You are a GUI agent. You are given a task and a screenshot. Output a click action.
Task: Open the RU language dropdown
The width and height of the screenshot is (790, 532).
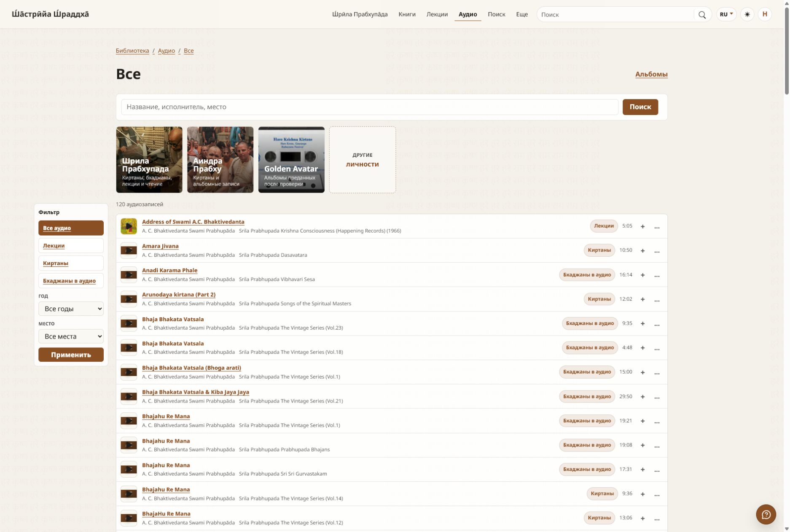click(x=726, y=14)
